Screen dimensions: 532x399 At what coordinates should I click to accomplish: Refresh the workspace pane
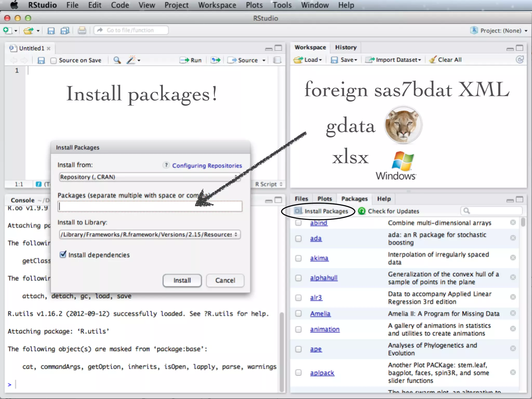[x=520, y=60]
